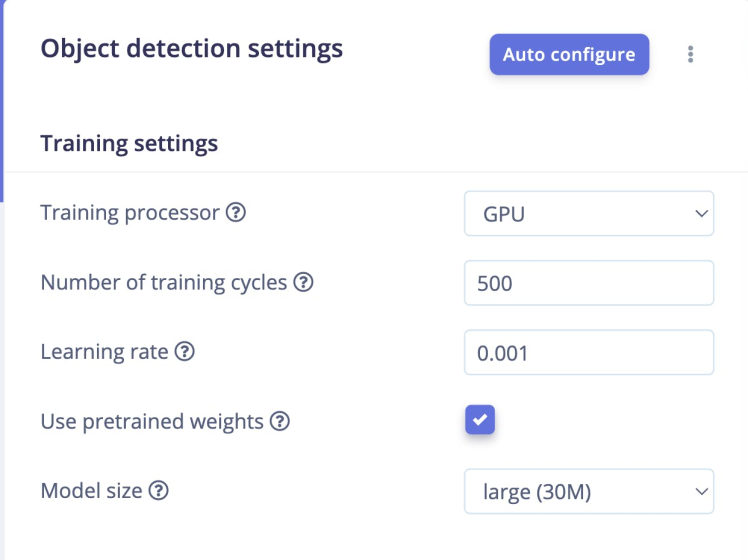748x560 pixels.
Task: Click the Use pretrained weights label text
Action: click(x=152, y=422)
